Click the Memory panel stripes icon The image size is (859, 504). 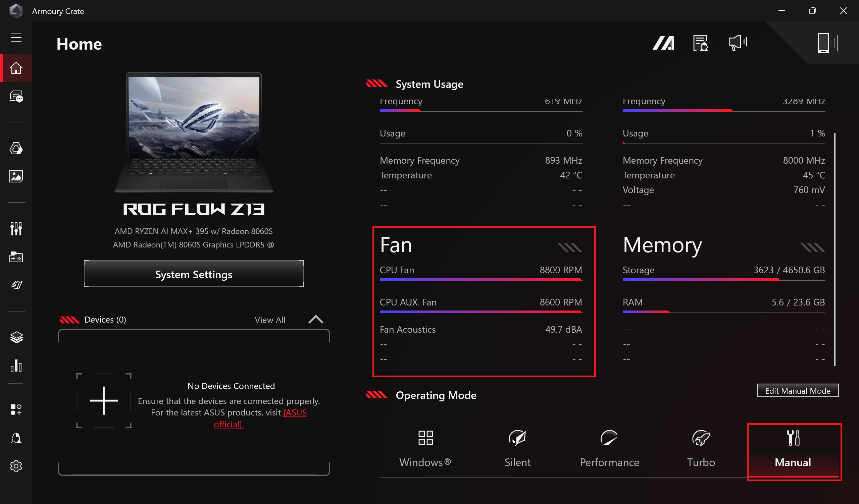812,247
